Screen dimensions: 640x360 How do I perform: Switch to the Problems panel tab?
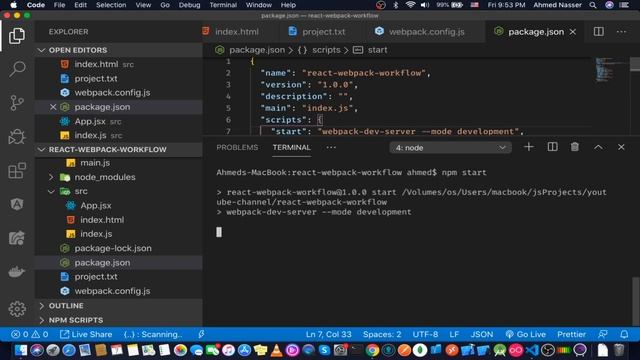[237, 147]
